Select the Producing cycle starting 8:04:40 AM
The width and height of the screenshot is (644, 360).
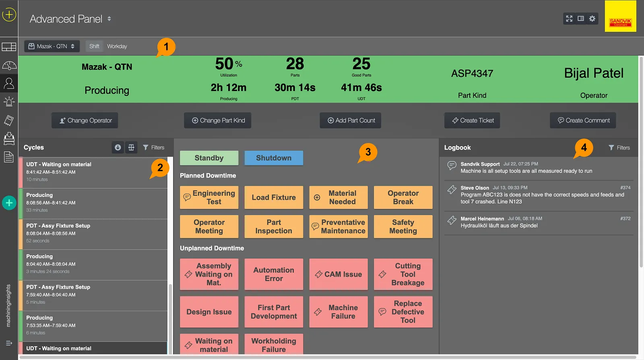[x=93, y=264]
